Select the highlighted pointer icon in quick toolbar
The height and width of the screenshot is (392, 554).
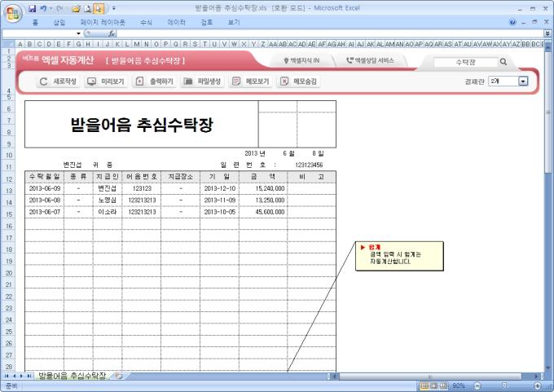tap(99, 8)
